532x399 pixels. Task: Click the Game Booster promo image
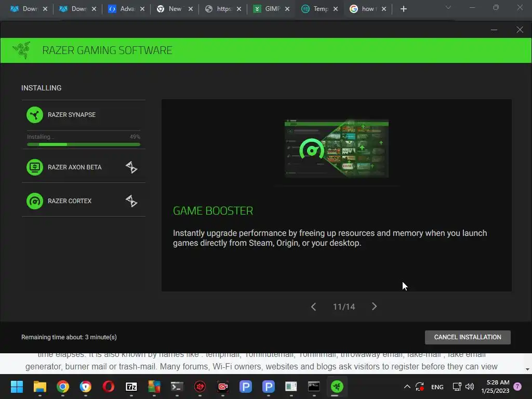click(337, 148)
